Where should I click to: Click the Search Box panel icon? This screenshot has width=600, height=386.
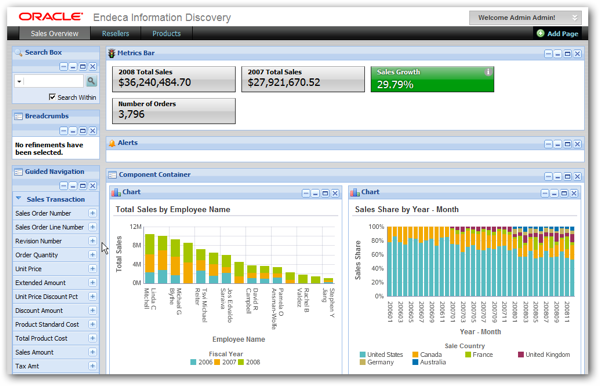coord(18,53)
